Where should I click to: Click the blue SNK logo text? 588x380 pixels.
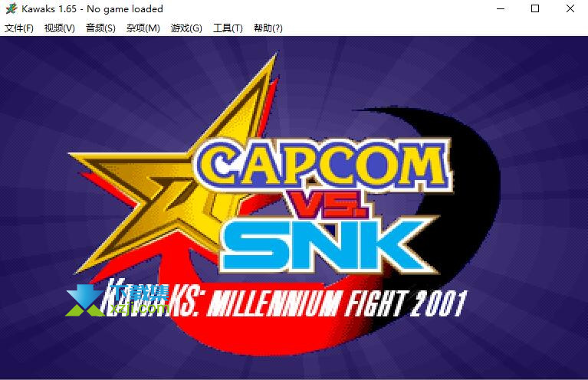click(327, 245)
